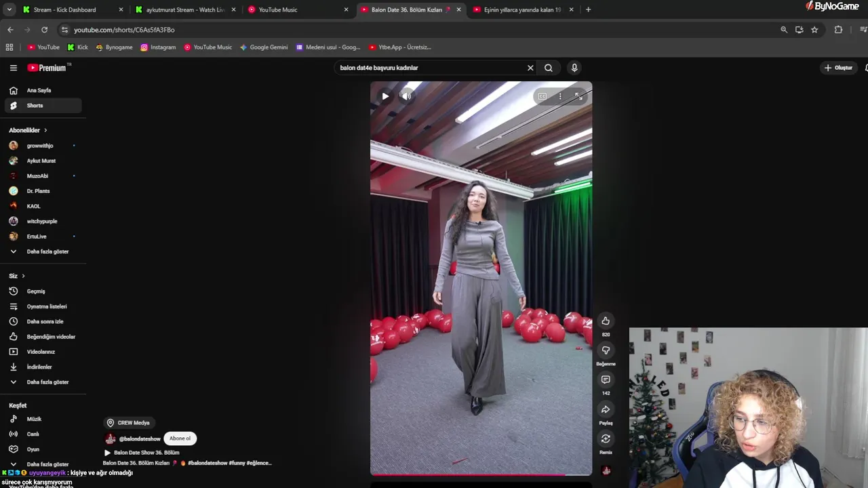Go to YouTube Premium home logo

pyautogui.click(x=47, y=68)
